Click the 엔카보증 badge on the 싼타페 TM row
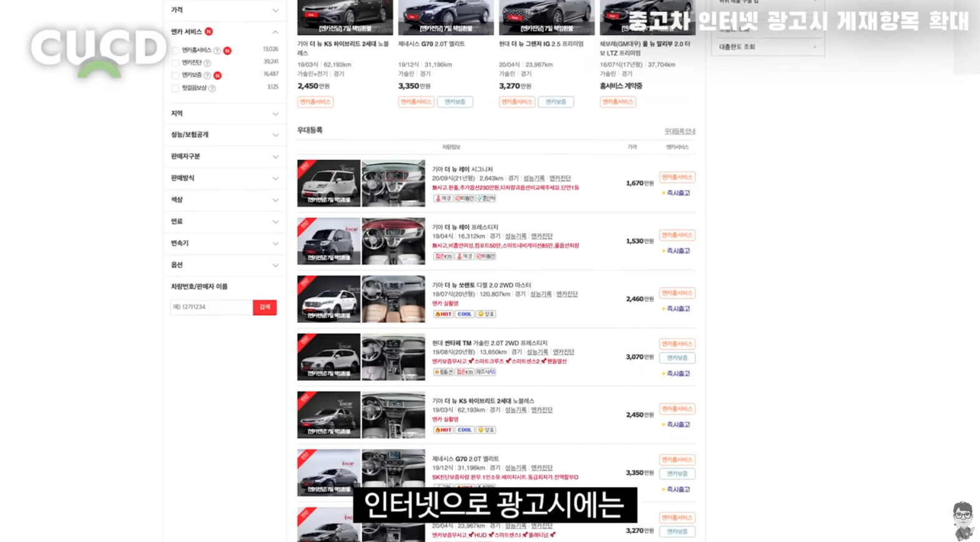The height and width of the screenshot is (542, 980). 677,358
